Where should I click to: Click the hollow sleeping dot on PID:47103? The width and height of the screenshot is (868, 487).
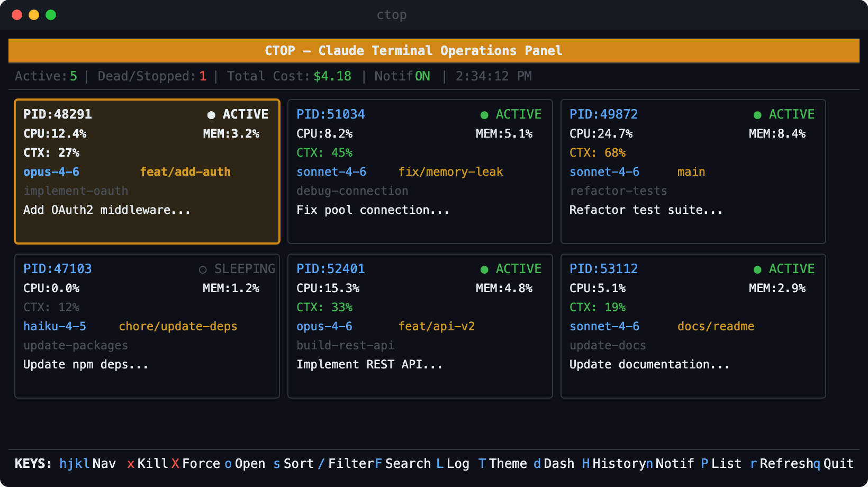203,269
